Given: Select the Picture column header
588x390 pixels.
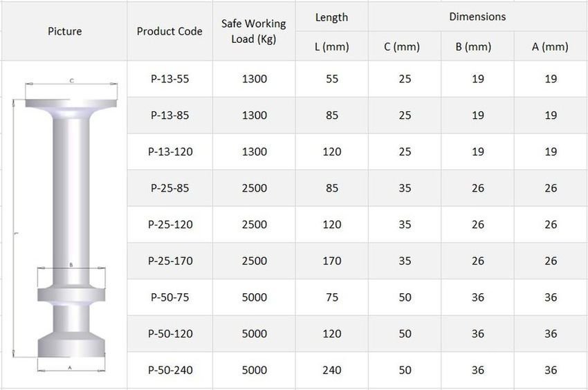Looking at the screenshot, I should point(64,31).
